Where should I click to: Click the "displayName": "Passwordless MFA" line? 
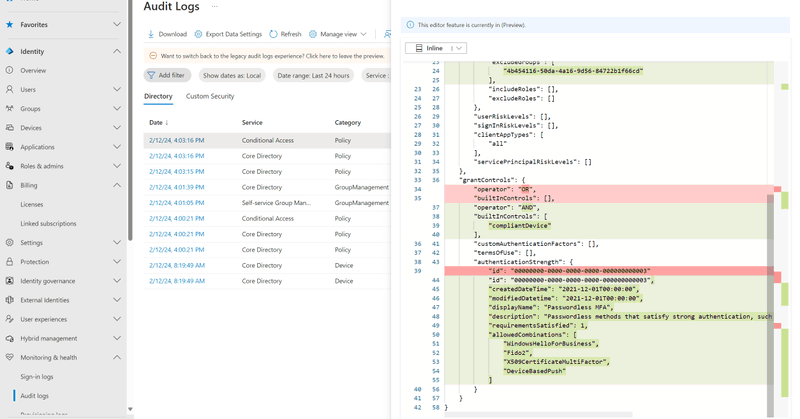point(609,307)
